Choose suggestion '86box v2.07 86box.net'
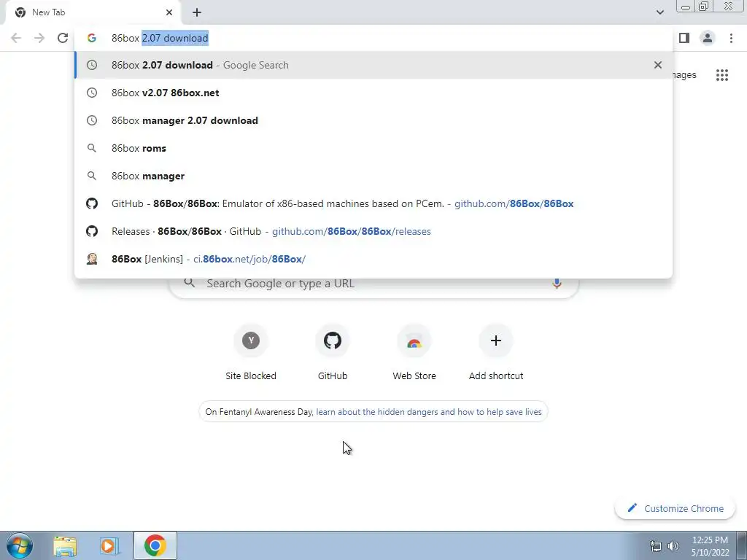 373,93
